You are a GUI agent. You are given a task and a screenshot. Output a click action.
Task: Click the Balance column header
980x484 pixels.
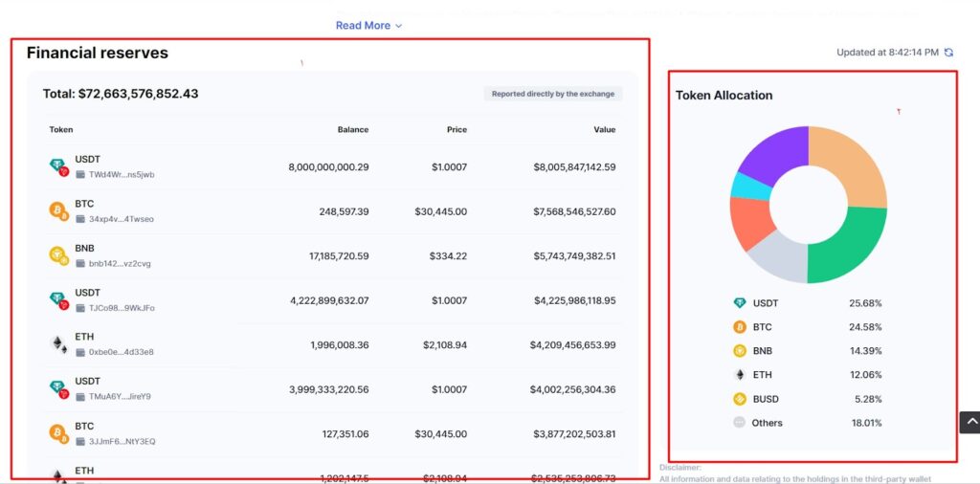(x=353, y=130)
